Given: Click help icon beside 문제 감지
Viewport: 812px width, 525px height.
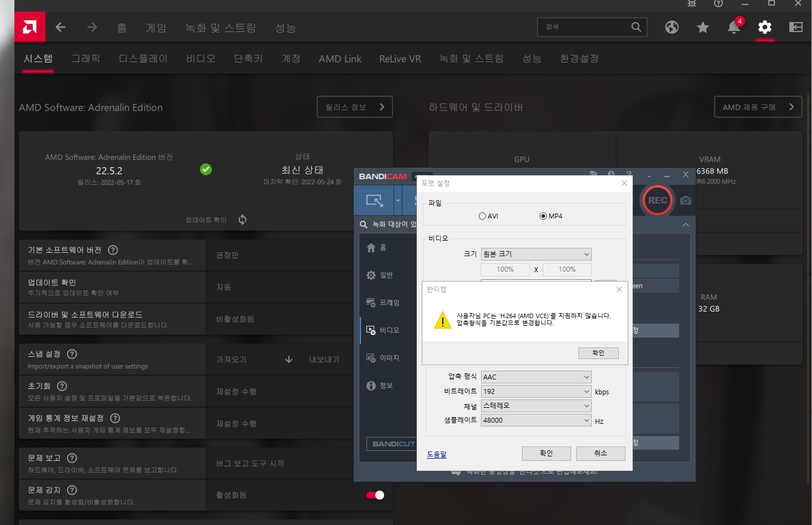Looking at the screenshot, I should pos(72,490).
